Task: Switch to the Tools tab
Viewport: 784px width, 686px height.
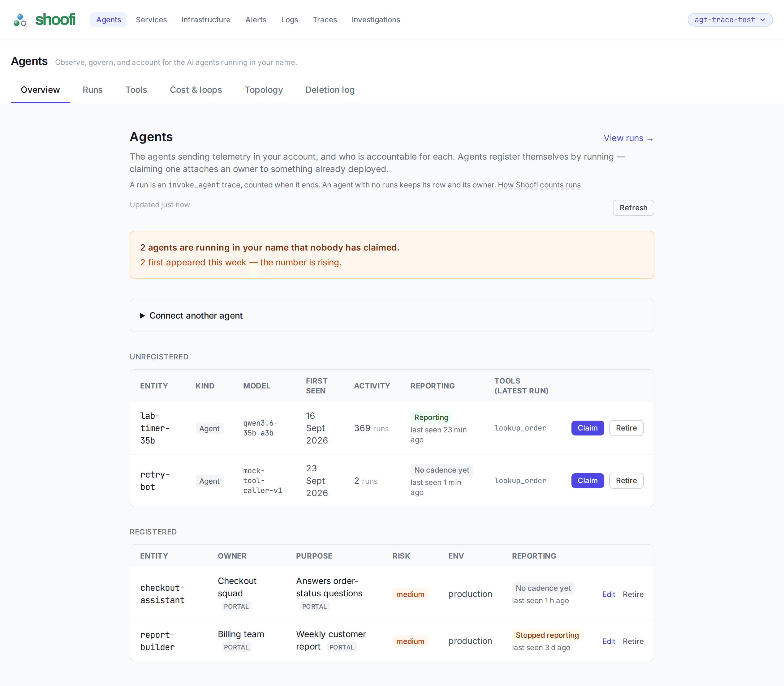Action: (x=136, y=90)
